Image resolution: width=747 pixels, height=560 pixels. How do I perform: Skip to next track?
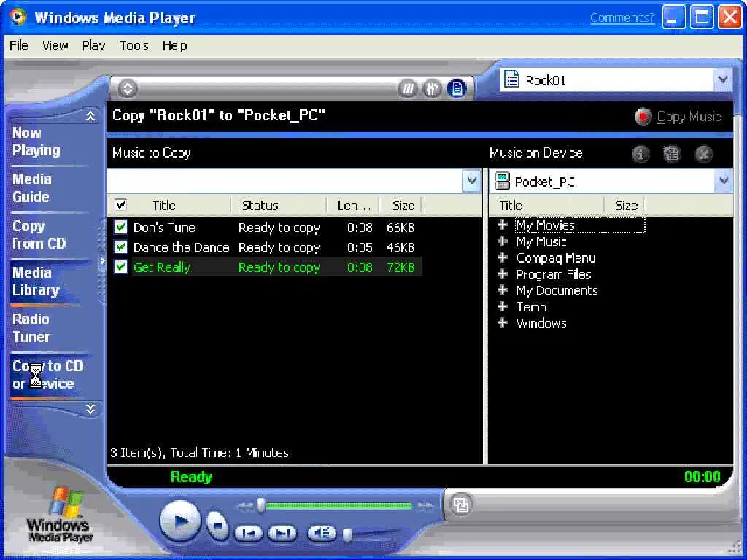tap(282, 533)
